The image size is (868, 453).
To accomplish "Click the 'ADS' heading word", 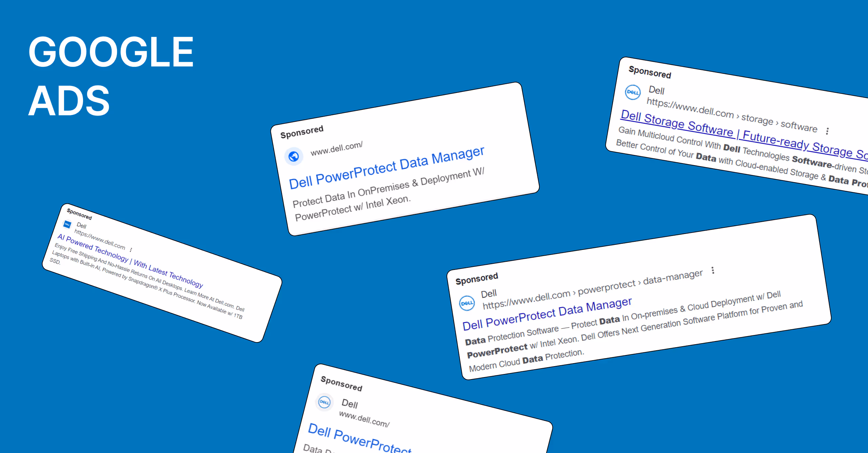I will coord(69,101).
